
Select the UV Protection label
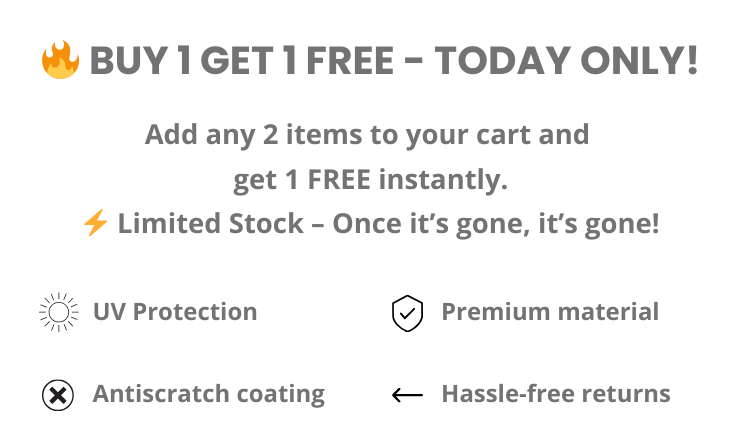175,312
